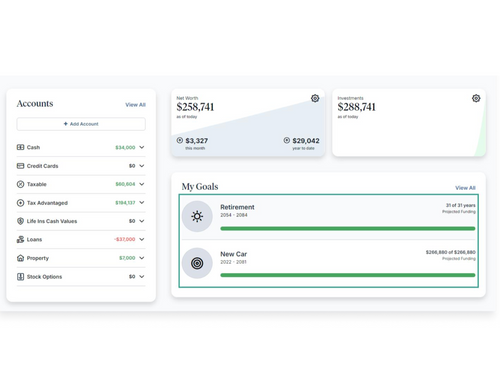This screenshot has height=380, width=500.
Task: Click the Retirement sun icon
Action: (197, 216)
